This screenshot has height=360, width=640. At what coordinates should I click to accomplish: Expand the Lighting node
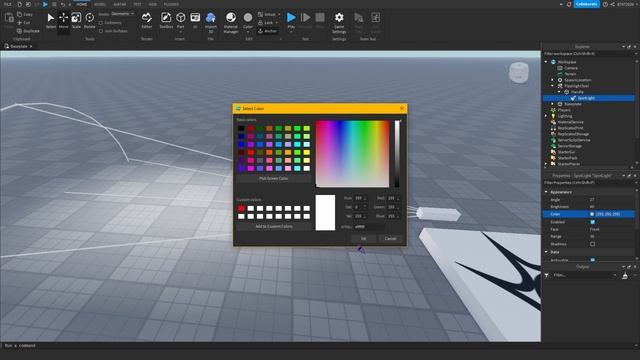point(546,116)
